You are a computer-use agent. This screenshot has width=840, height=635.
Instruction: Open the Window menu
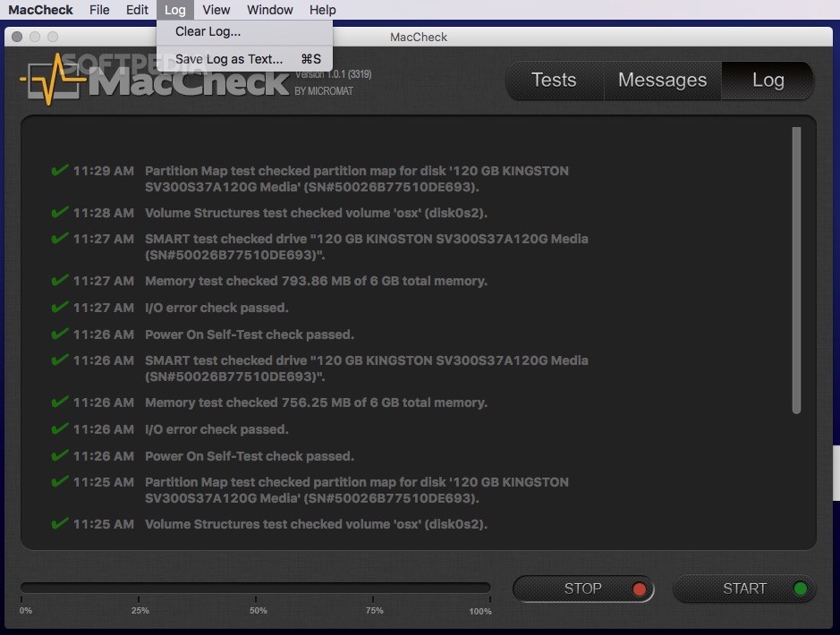click(269, 10)
